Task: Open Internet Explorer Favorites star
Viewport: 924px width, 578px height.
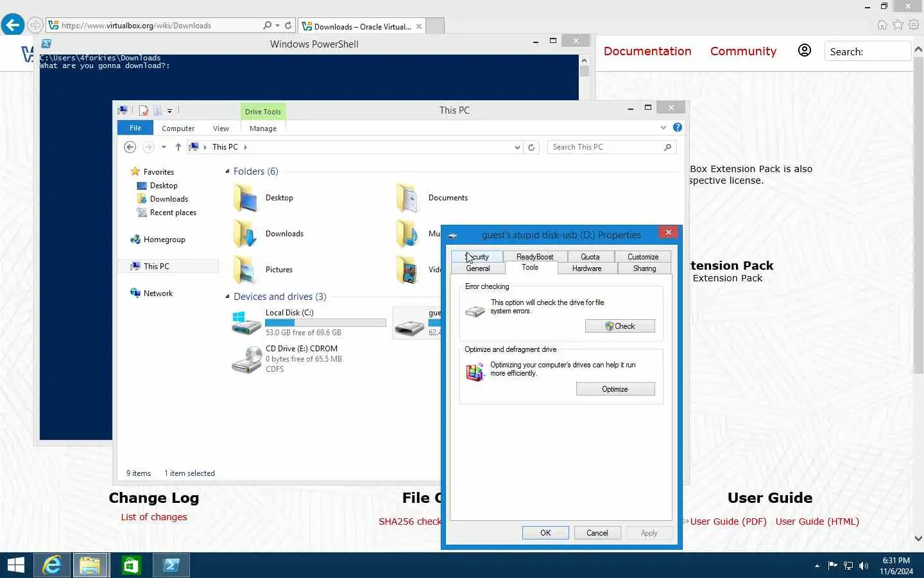Action: 898,25
